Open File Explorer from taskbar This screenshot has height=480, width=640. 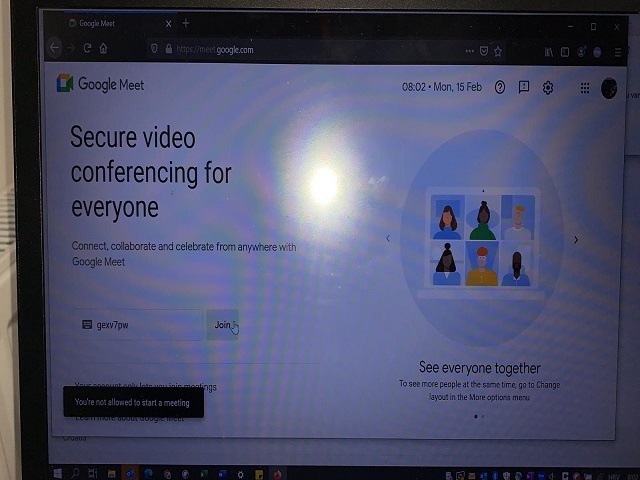coord(111,474)
